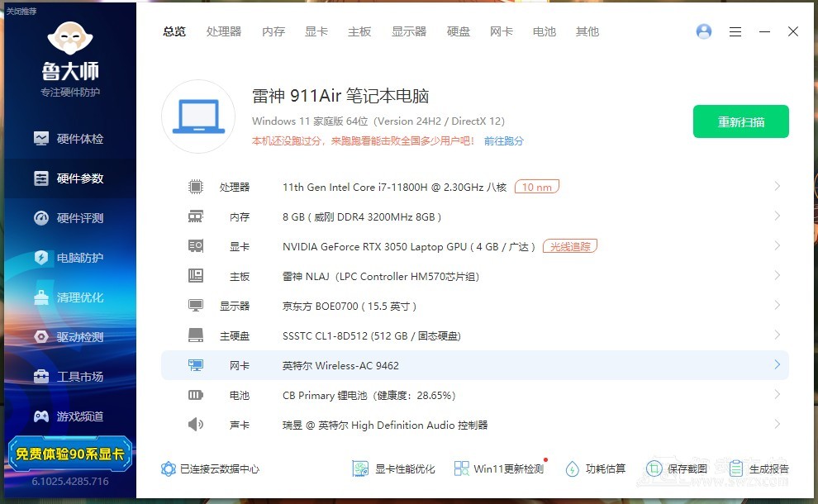This screenshot has height=504, width=818.
Task: Click Win11更新检测 at the bottom
Action: coord(499,468)
